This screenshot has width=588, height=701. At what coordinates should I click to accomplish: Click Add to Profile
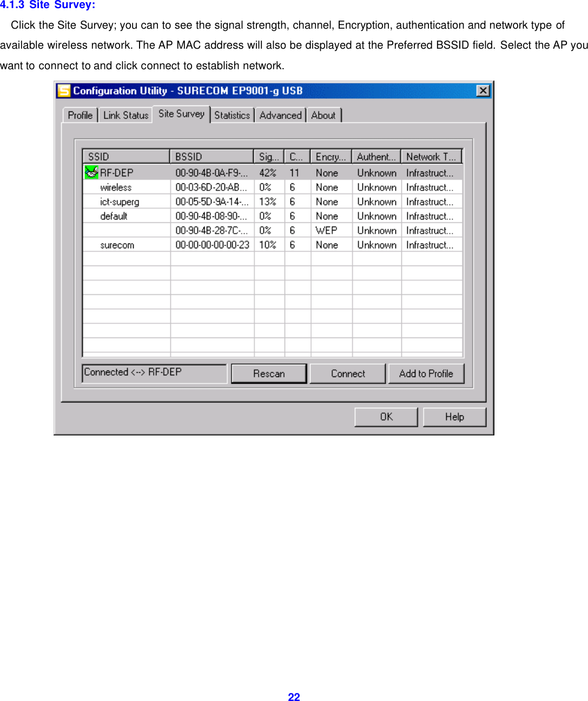(426, 373)
